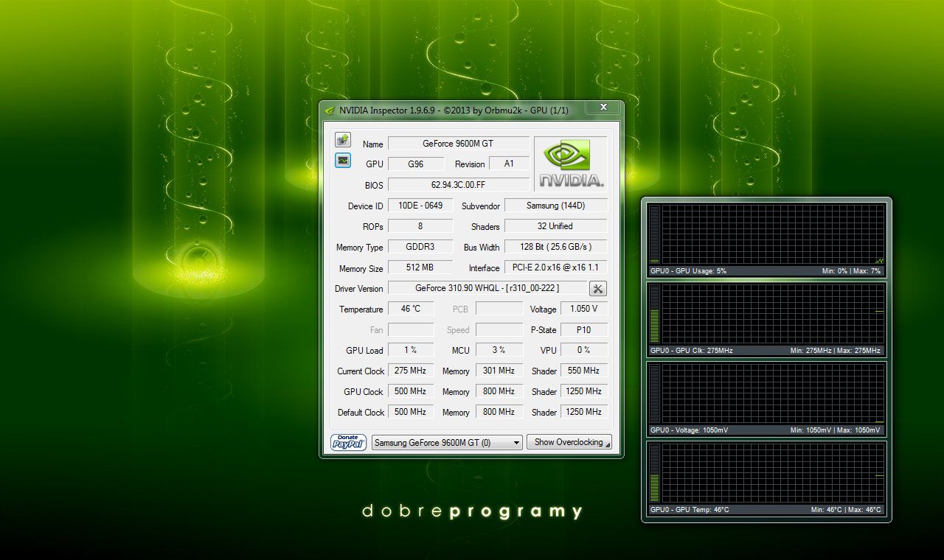The image size is (944, 560).
Task: Click the upload screenshot icon beside Name
Action: point(342,140)
